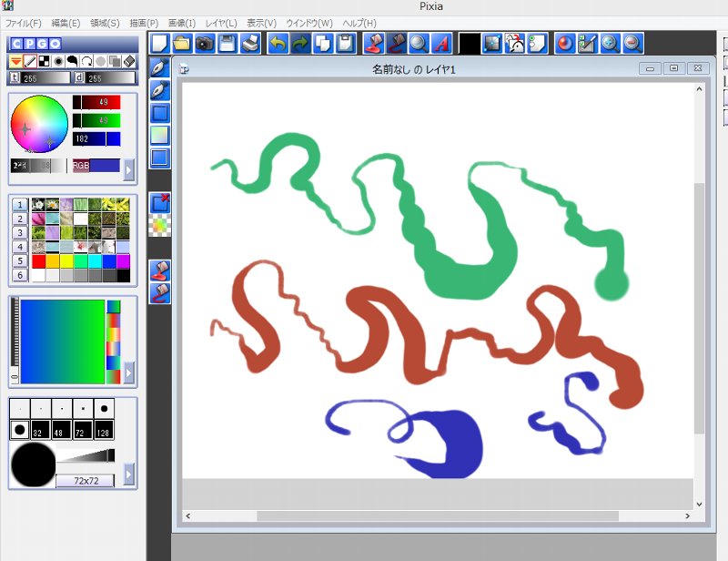Toggle the P panel button
This screenshot has height=561, width=728.
coord(29,44)
